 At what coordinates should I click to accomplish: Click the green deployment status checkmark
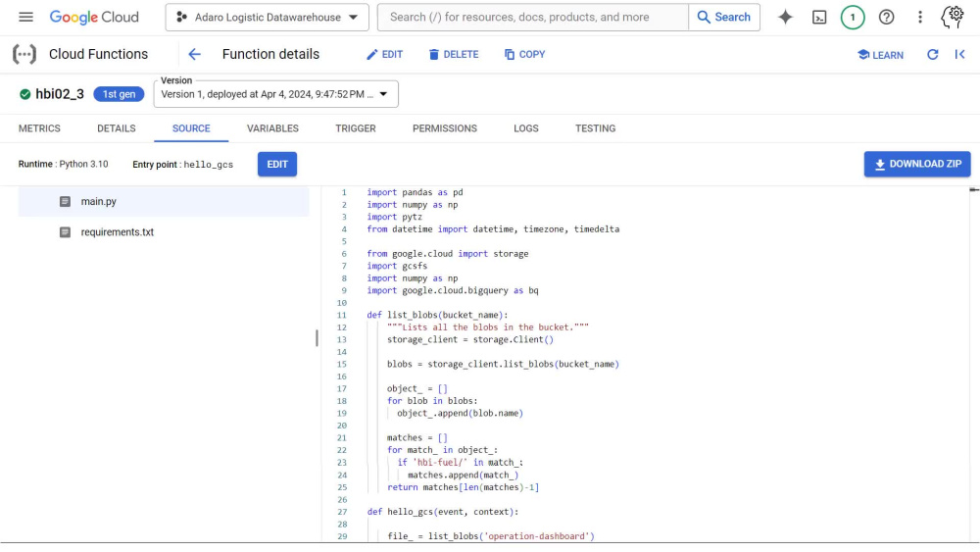25,94
